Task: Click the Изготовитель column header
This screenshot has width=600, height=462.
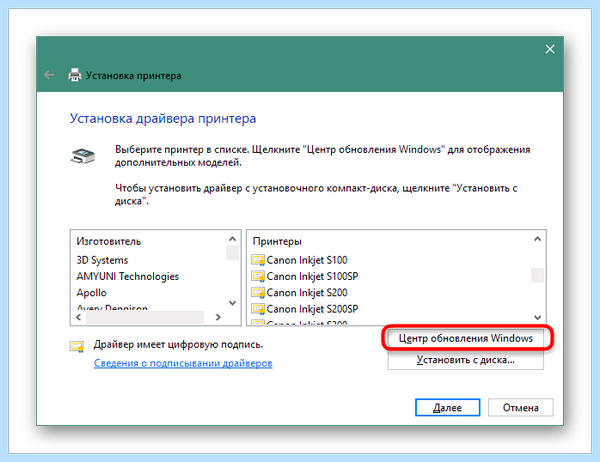Action: point(109,241)
